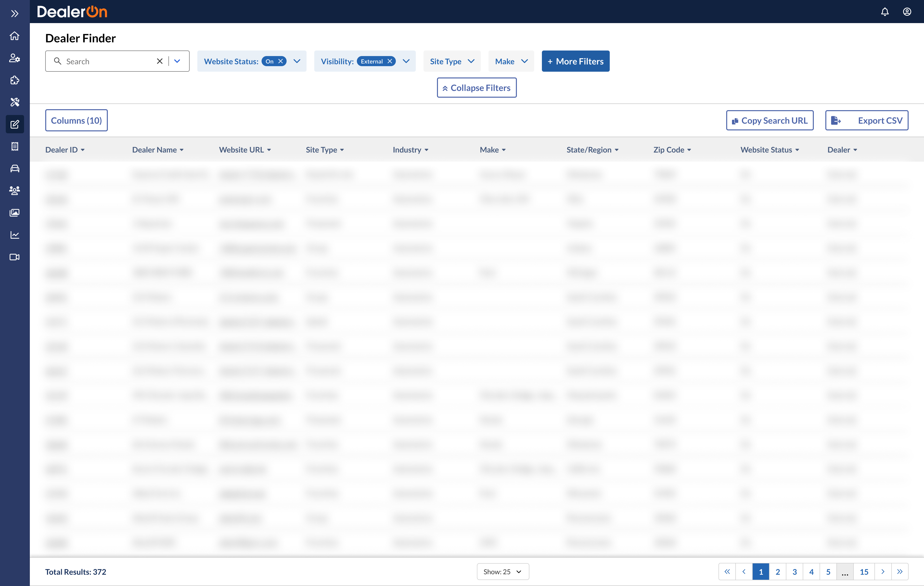Remove the On website status chip

281,61
